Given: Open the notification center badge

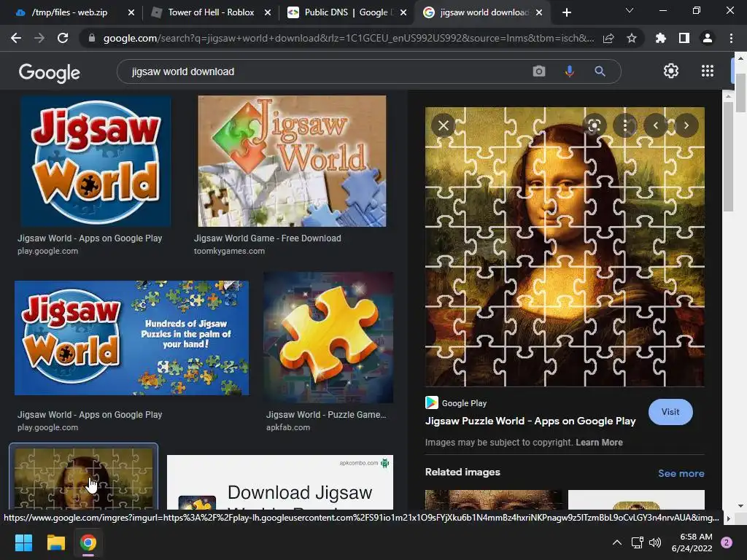Looking at the screenshot, I should click(727, 542).
